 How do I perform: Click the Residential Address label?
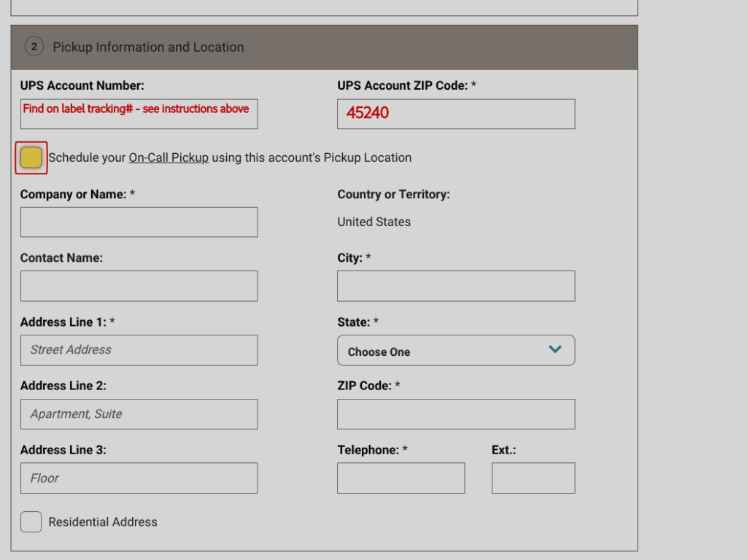click(x=103, y=522)
